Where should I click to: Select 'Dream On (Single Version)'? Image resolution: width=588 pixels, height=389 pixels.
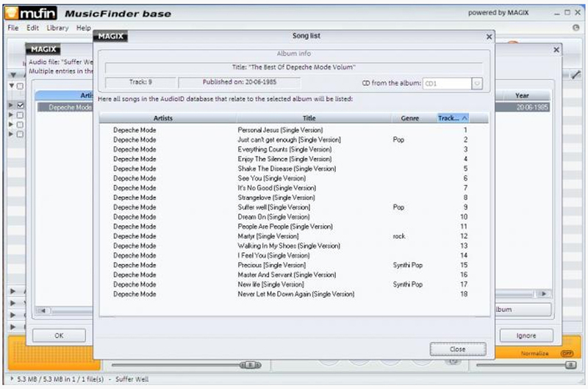point(294,217)
